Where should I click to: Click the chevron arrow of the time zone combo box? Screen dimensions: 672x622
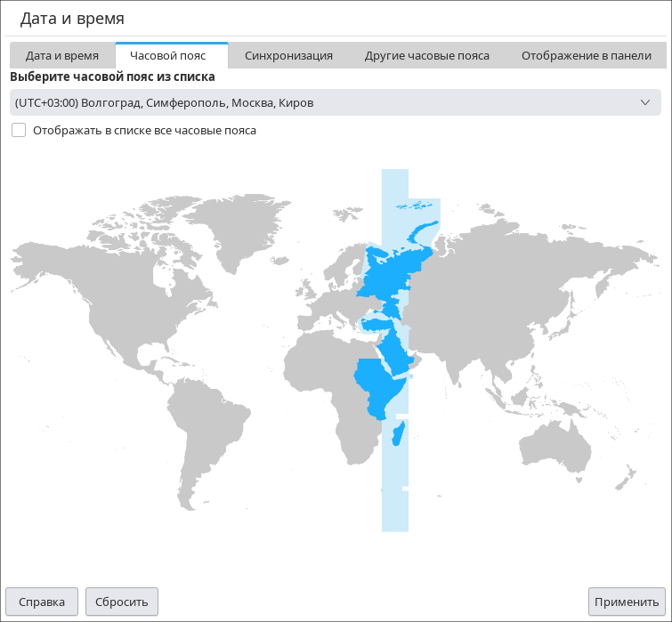[645, 102]
